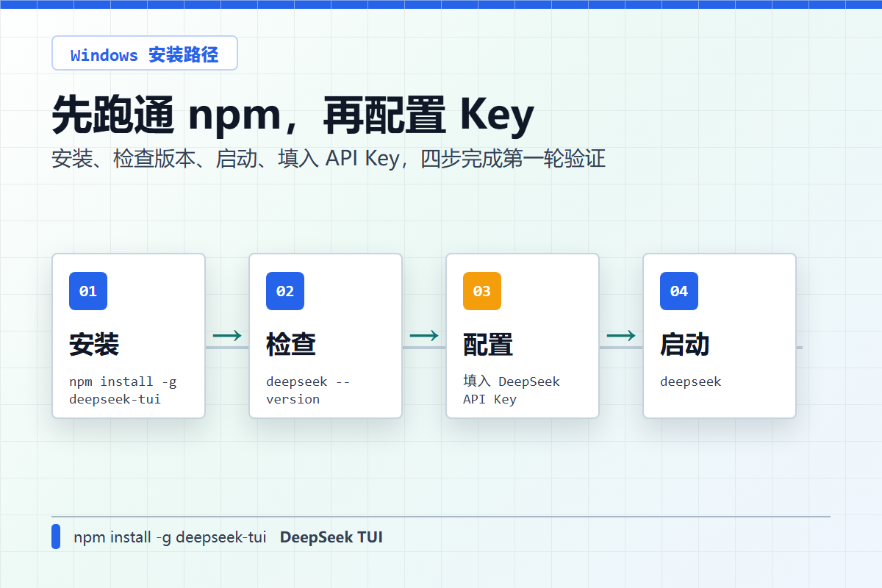
Task: Click the blue 02 step badge
Action: pos(285,291)
